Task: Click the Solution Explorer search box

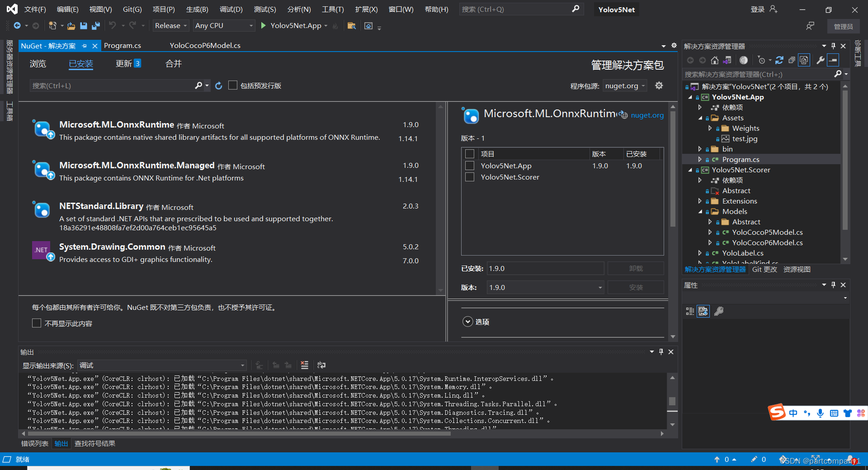Action: tap(758, 74)
